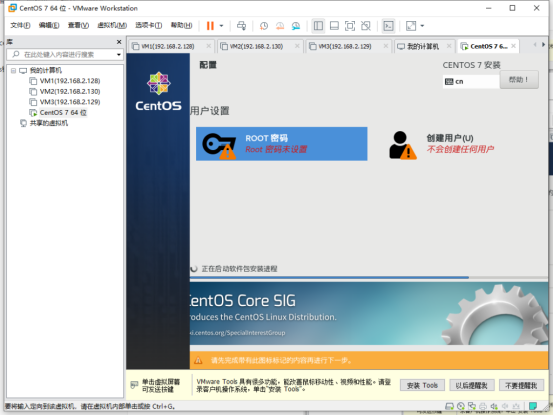The height and width of the screenshot is (416, 553).
Task: Close the VM1(192.168.2.128) tab
Action: (208, 46)
